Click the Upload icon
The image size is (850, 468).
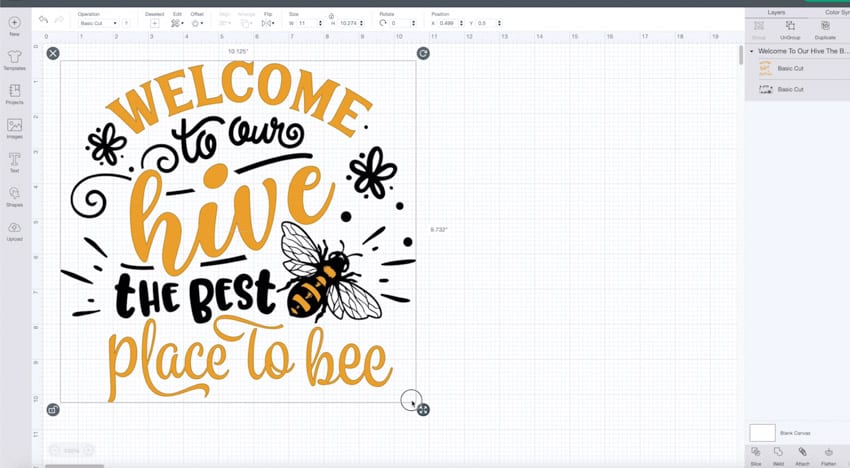(x=14, y=228)
